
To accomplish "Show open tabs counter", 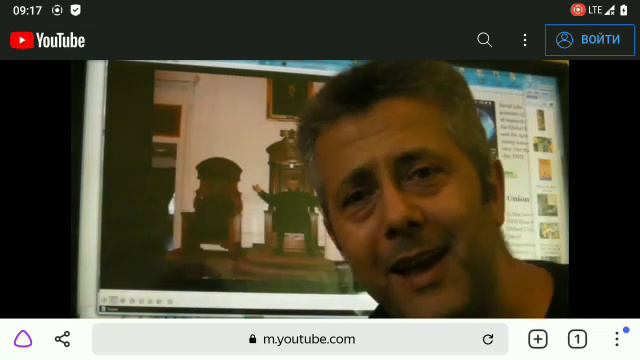I will (577, 339).
